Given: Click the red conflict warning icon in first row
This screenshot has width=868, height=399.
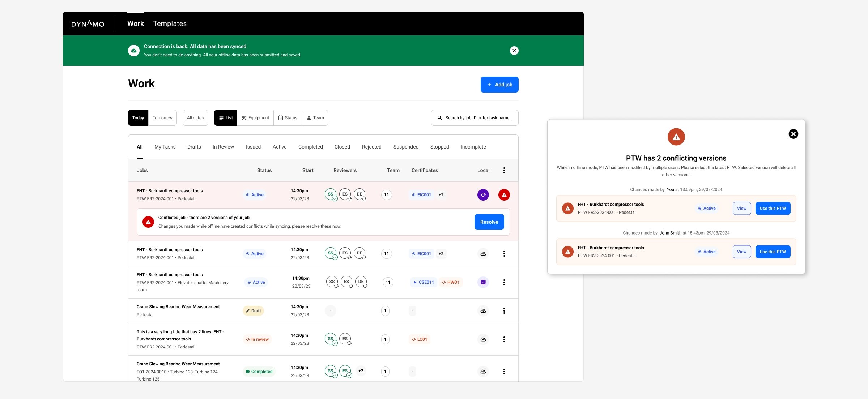Looking at the screenshot, I should [504, 195].
